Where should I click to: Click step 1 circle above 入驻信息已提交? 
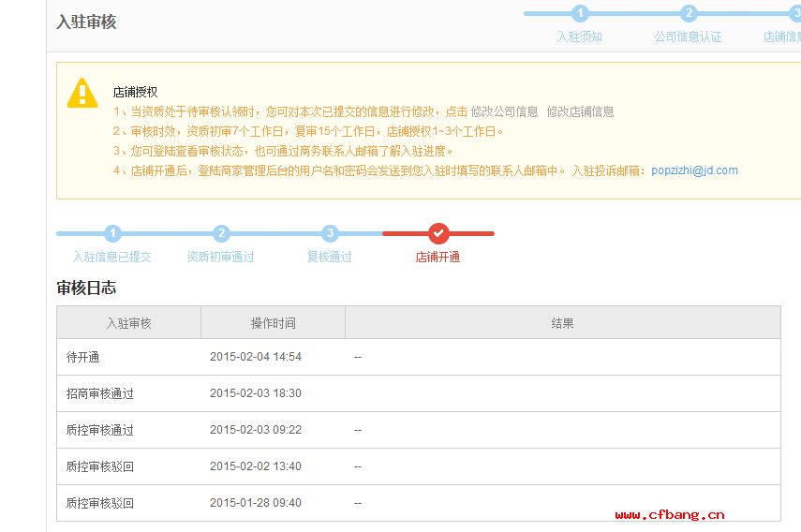(112, 233)
